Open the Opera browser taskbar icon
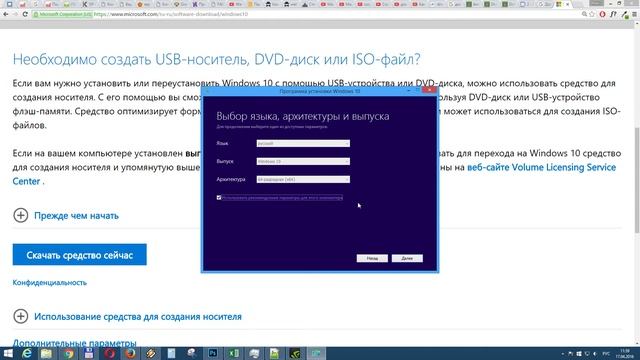The height and width of the screenshot is (360, 640). tap(109, 353)
